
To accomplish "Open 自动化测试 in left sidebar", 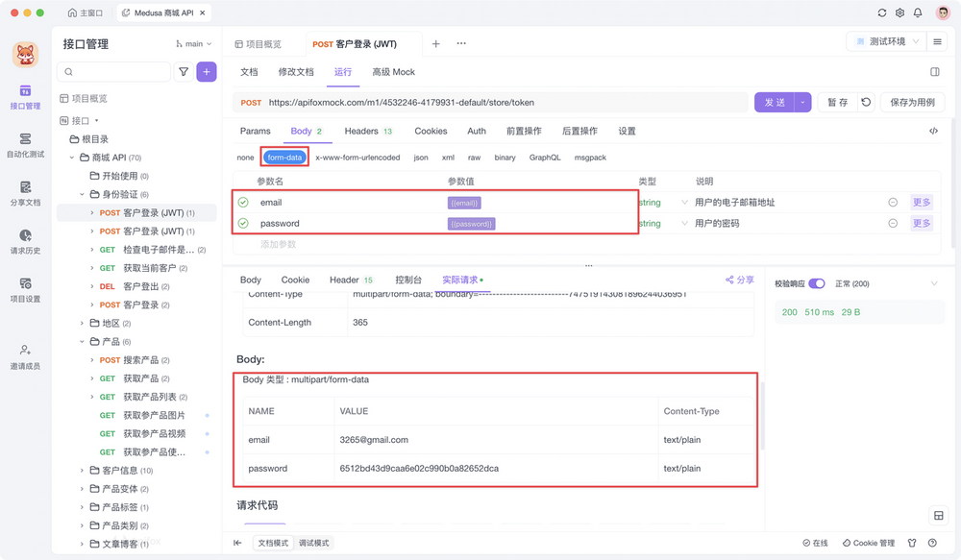I will click(x=25, y=145).
